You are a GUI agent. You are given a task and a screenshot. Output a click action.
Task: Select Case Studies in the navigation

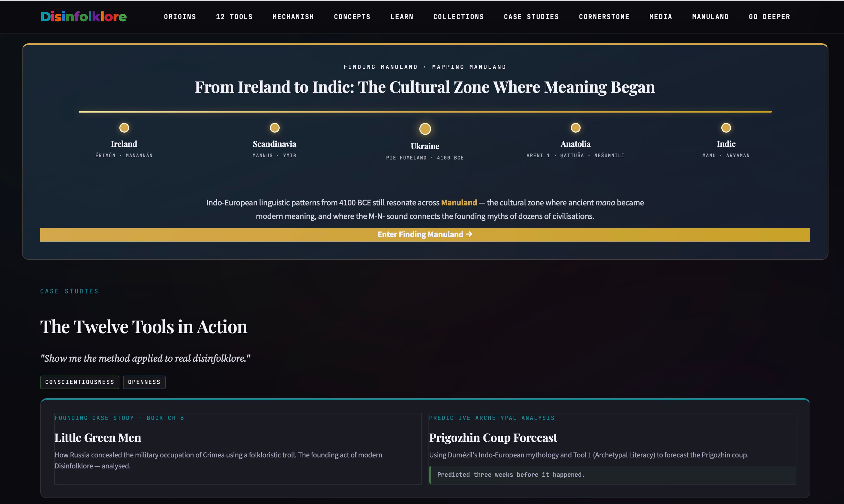[x=531, y=16]
